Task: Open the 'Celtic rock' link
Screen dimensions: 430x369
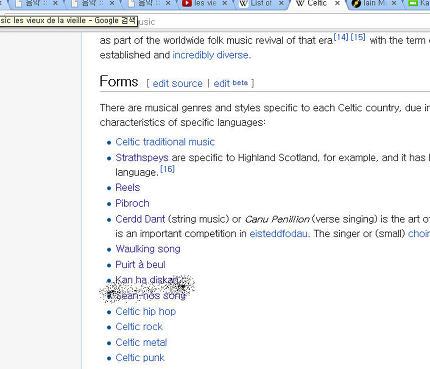Action: tap(139, 327)
